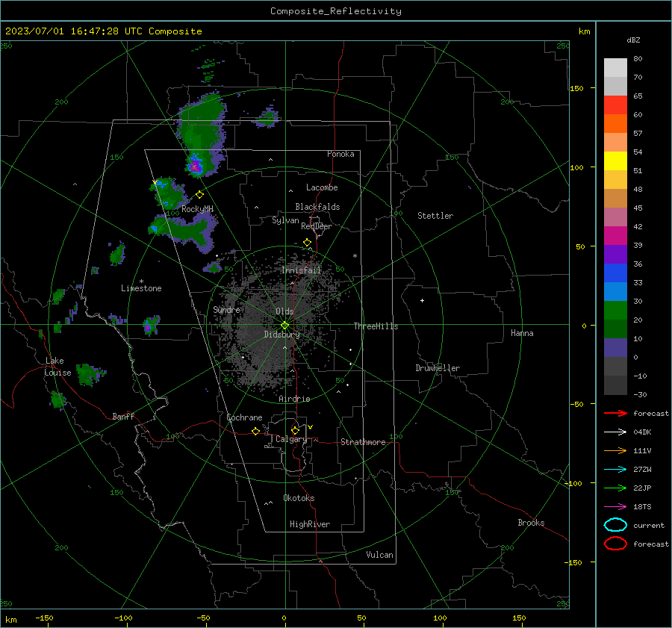Screen dimensions: 672x628
Task: Click the Limestone label
Action: point(141,288)
